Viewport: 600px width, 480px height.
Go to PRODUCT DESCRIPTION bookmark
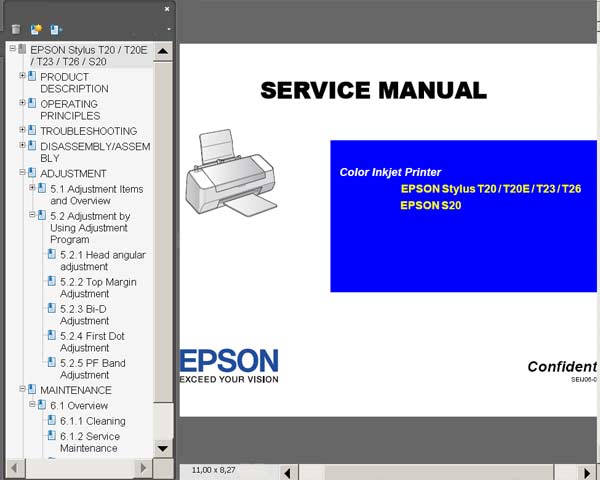tap(75, 83)
